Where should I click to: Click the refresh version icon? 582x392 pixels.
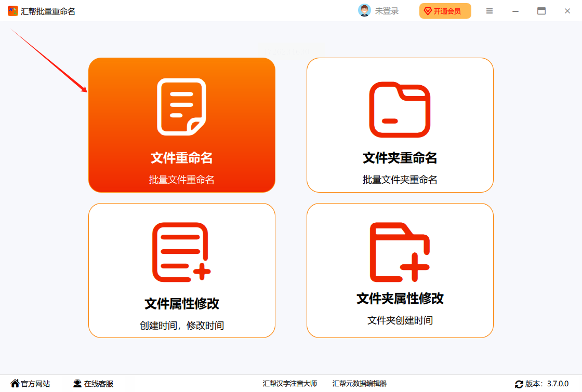(519, 384)
